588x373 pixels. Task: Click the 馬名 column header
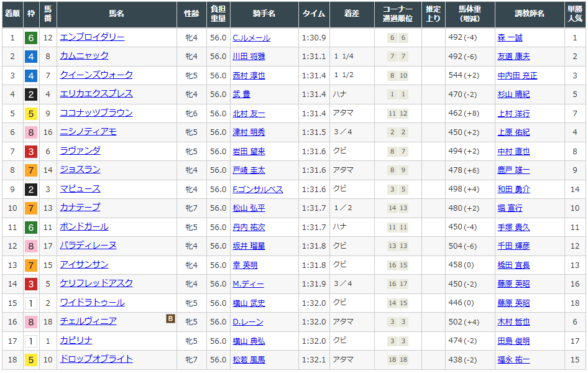117,14
